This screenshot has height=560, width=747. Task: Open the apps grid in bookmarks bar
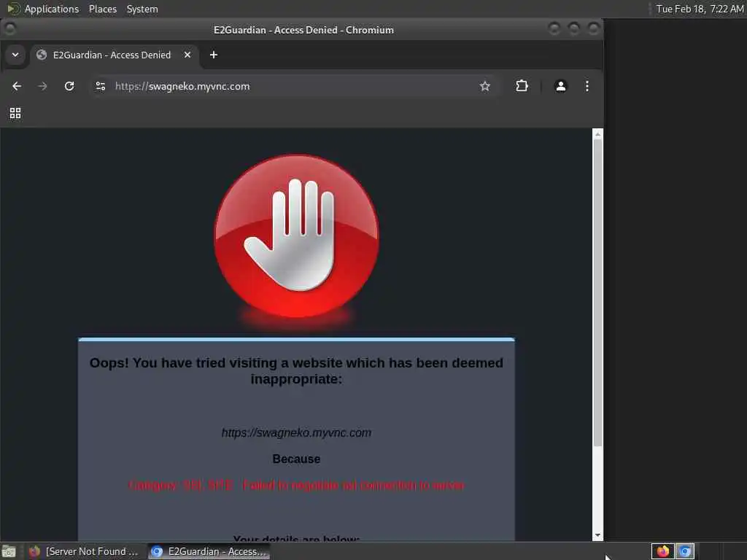pyautogui.click(x=15, y=113)
